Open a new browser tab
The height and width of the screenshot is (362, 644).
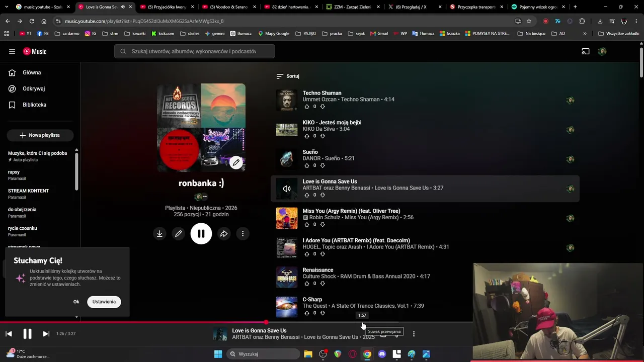coord(575,7)
